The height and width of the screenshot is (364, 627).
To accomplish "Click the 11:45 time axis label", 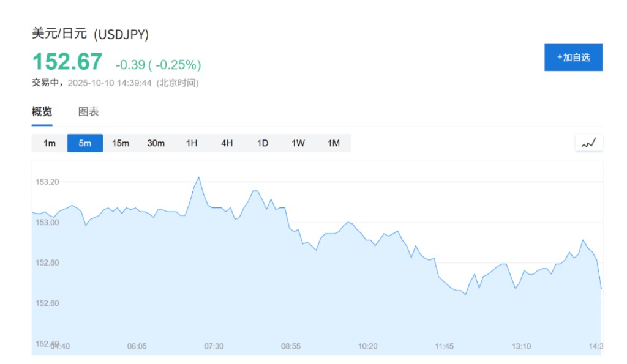I will click(445, 346).
